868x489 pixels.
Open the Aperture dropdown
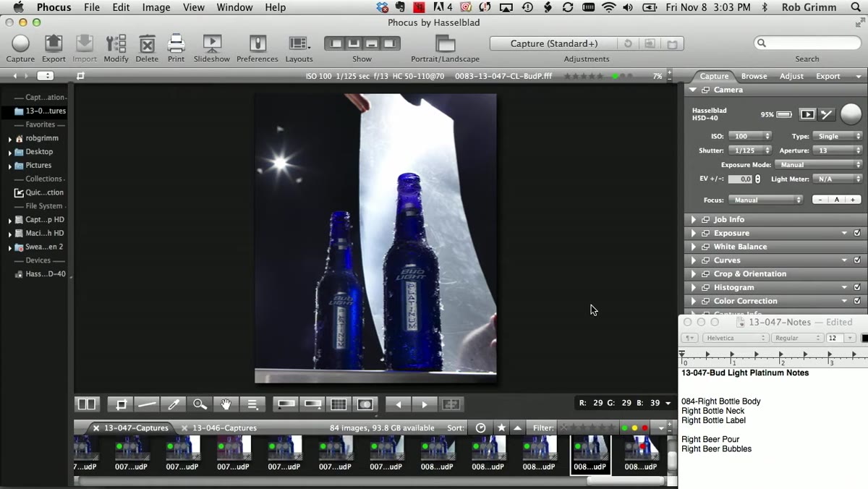(x=837, y=150)
